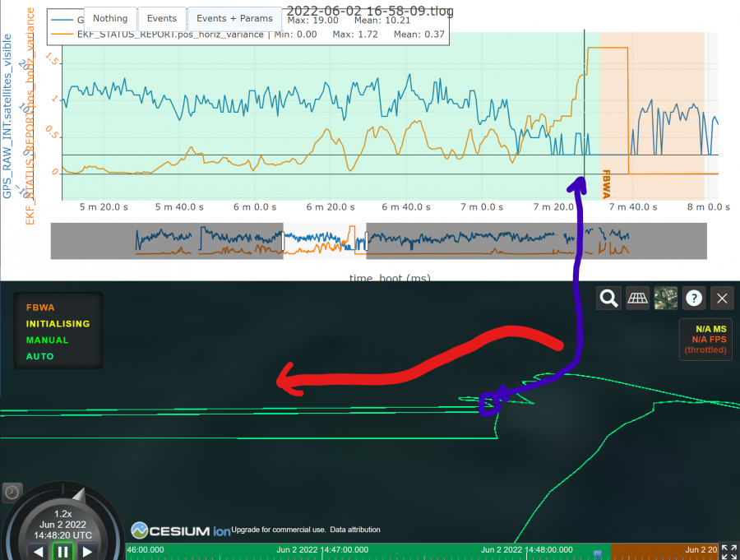Click the FBWA mode label
The image size is (740, 560).
[x=39, y=308]
